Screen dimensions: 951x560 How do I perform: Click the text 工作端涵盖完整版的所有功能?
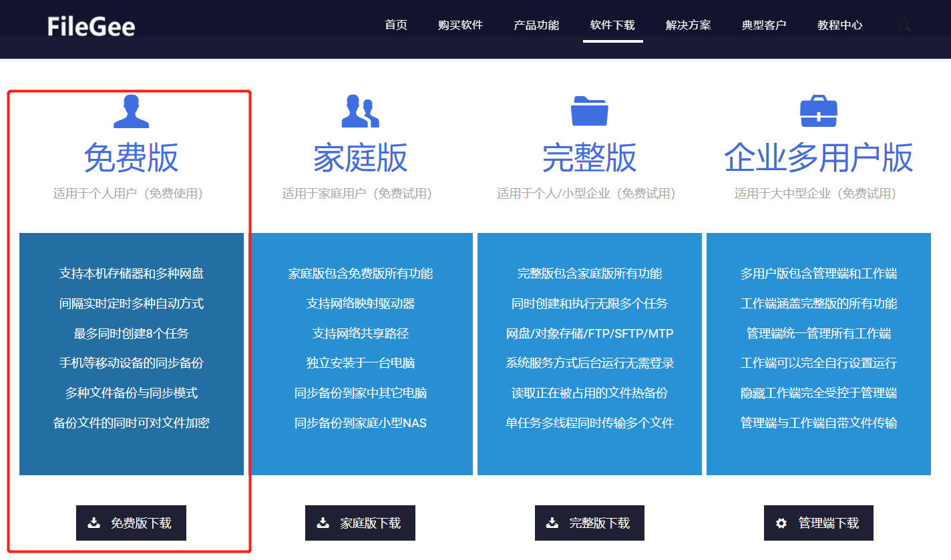(819, 304)
